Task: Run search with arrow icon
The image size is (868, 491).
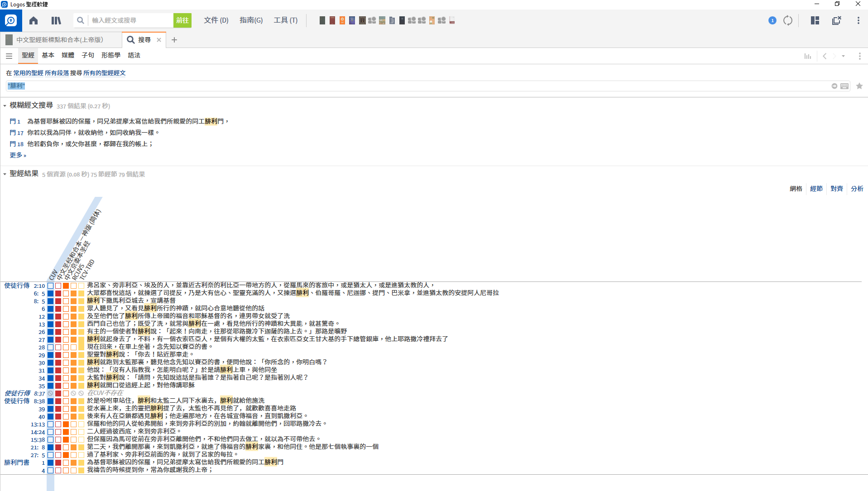Action: point(834,86)
